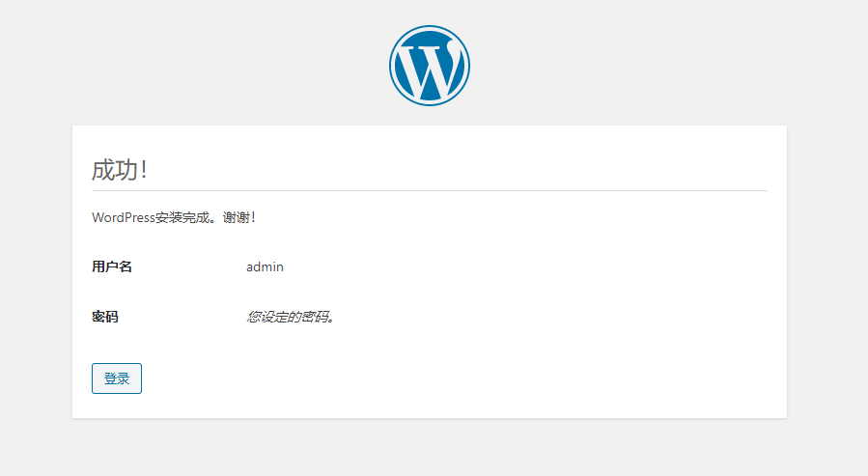Click the 密码 label
The height and width of the screenshot is (476, 868).
click(105, 317)
